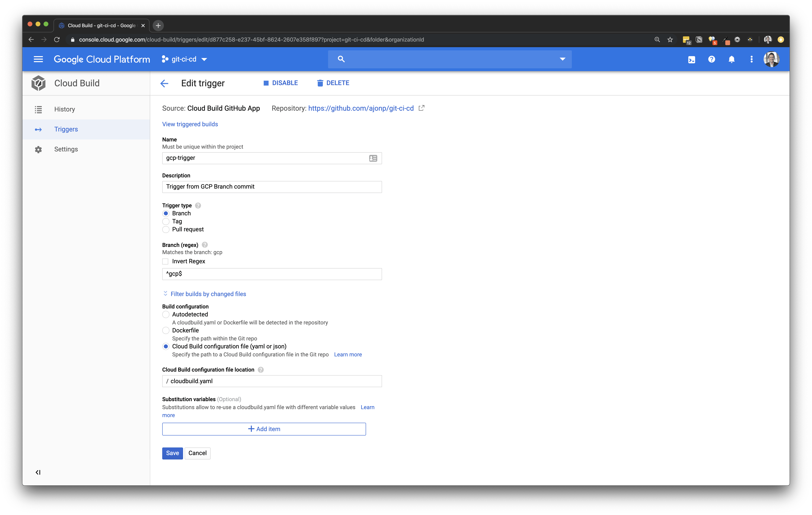The image size is (812, 515).
Task: Click browser back arrow
Action: click(31, 40)
